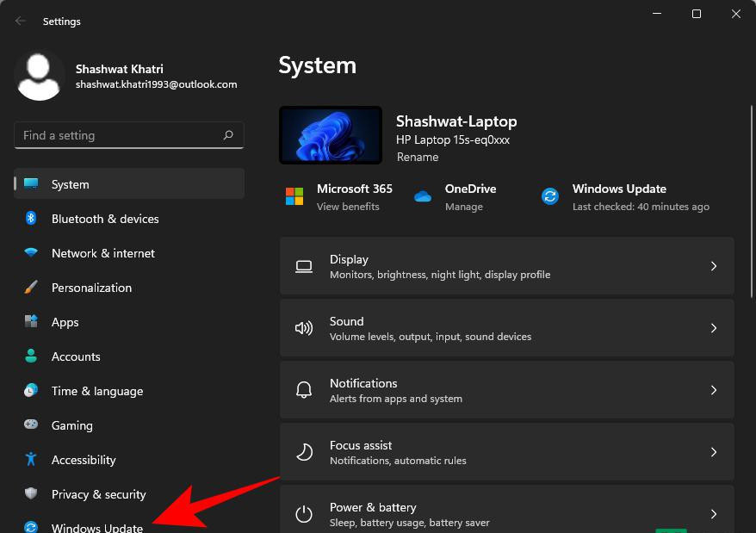Click the Gaming controller icon
This screenshot has height=533, width=756.
click(x=31, y=425)
